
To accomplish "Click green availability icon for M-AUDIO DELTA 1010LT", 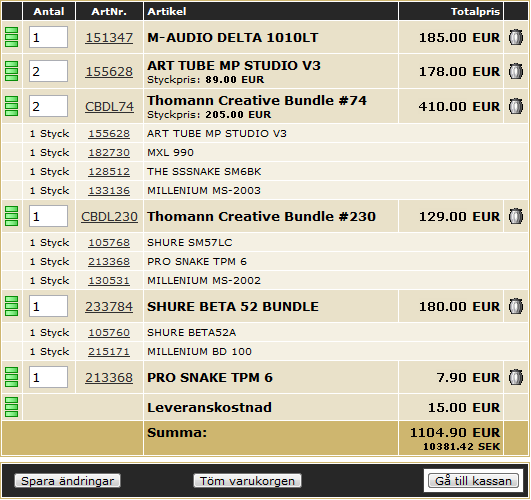I will click(12, 37).
